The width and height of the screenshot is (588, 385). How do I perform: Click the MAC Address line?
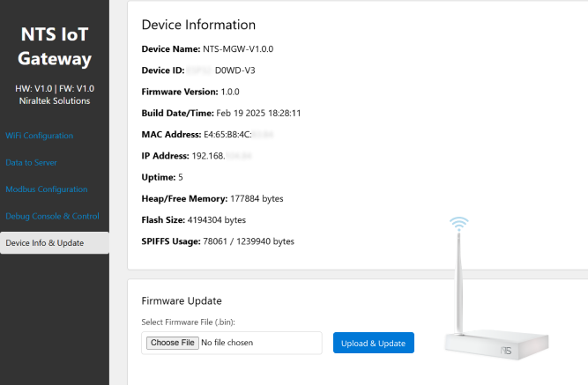pos(206,135)
